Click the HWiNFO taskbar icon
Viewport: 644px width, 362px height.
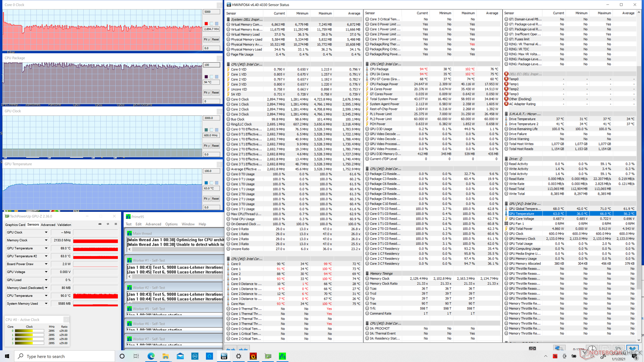tap(224, 356)
